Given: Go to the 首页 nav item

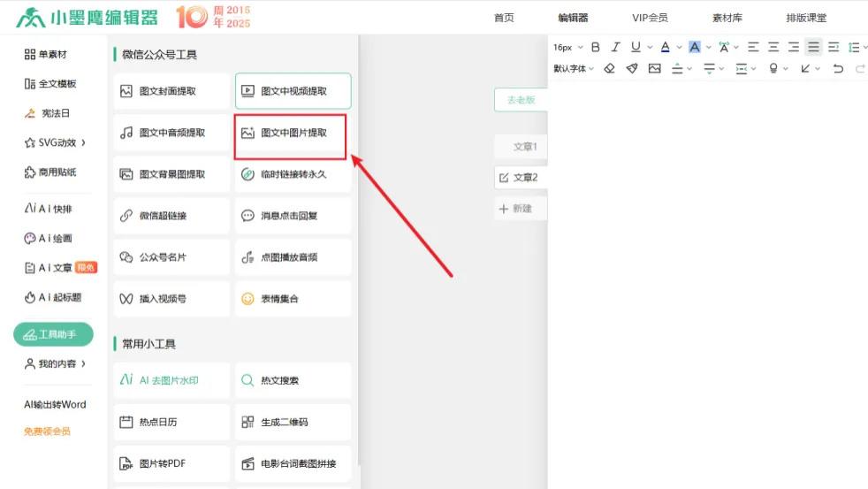Looking at the screenshot, I should click(504, 18).
